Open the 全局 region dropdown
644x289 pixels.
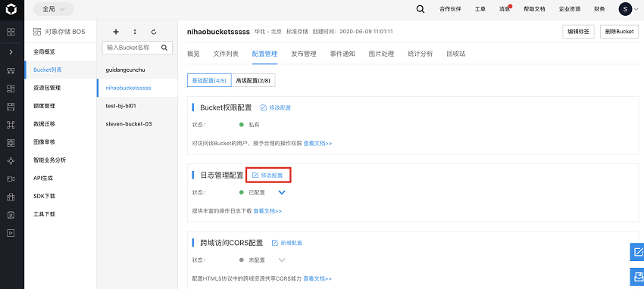(53, 9)
